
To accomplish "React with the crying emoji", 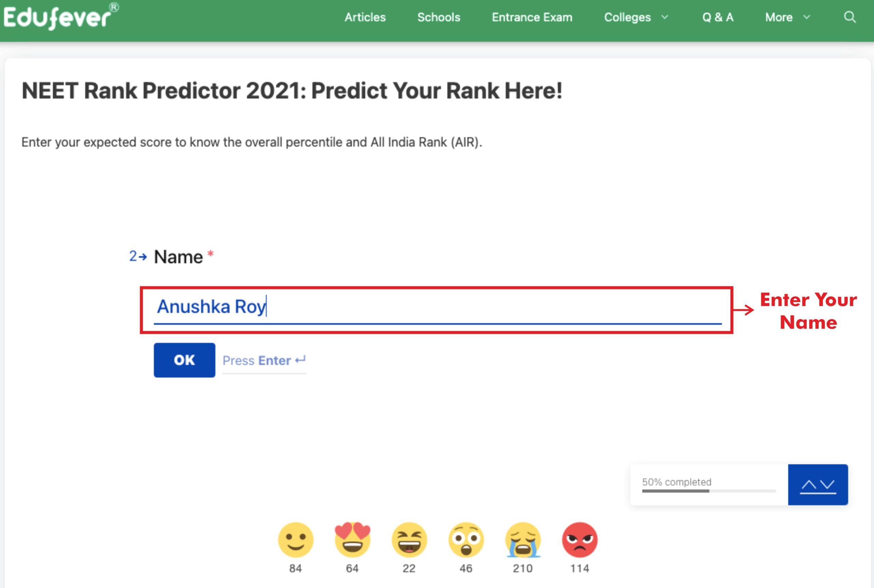I will tap(523, 539).
